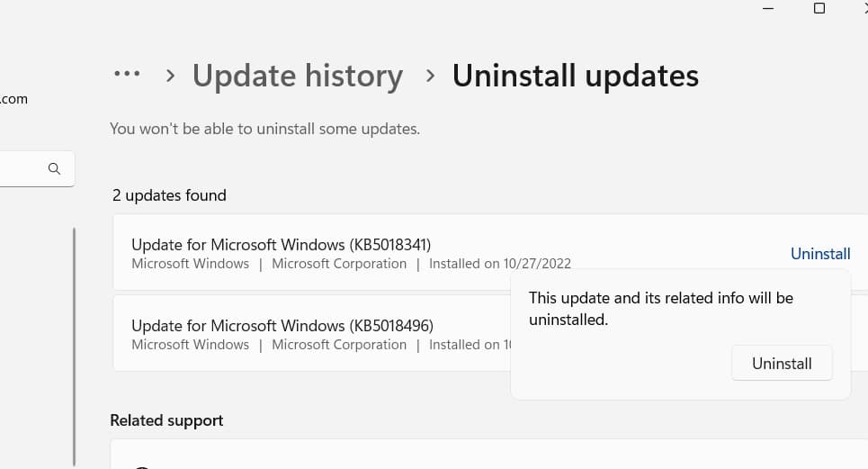
Task: Minimize the Settings window
Action: tap(768, 8)
